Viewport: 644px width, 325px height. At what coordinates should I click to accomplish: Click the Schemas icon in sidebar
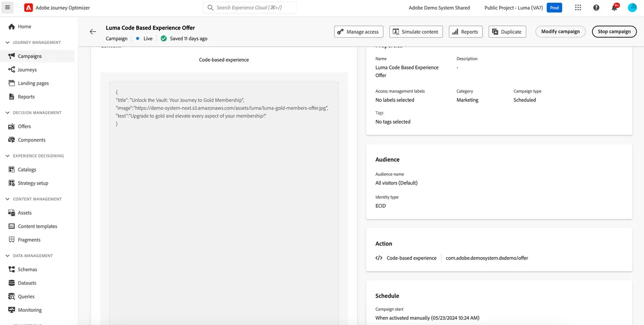click(12, 270)
